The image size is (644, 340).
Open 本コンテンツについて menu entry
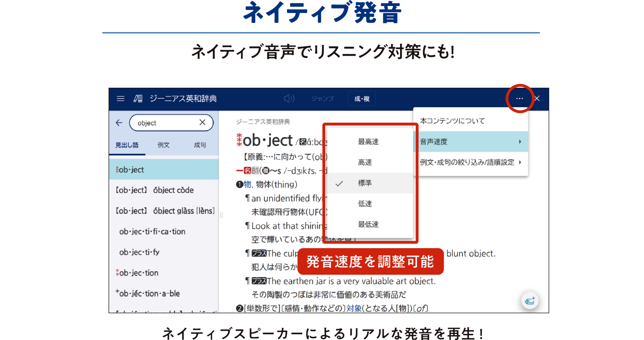tap(452, 121)
